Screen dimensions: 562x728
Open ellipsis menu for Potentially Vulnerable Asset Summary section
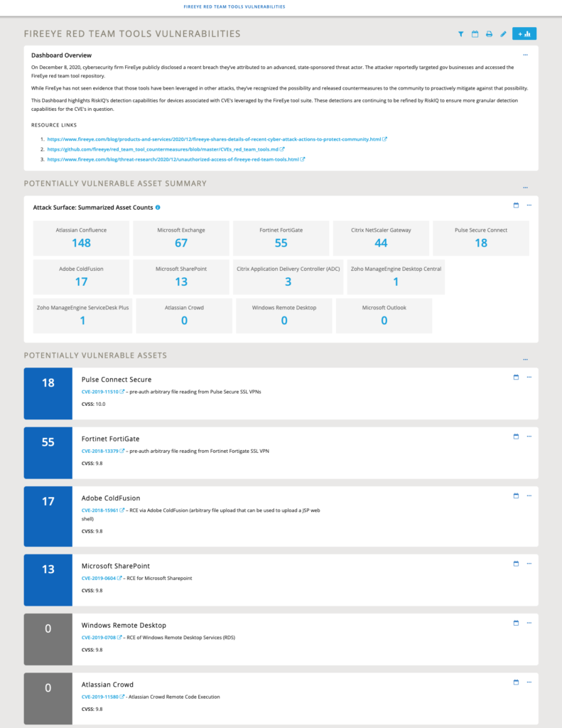click(525, 188)
